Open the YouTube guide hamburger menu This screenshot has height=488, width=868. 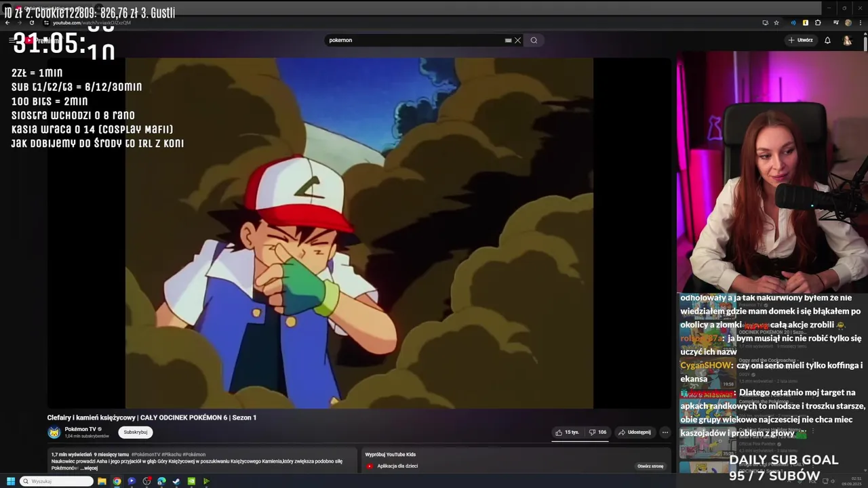point(12,40)
